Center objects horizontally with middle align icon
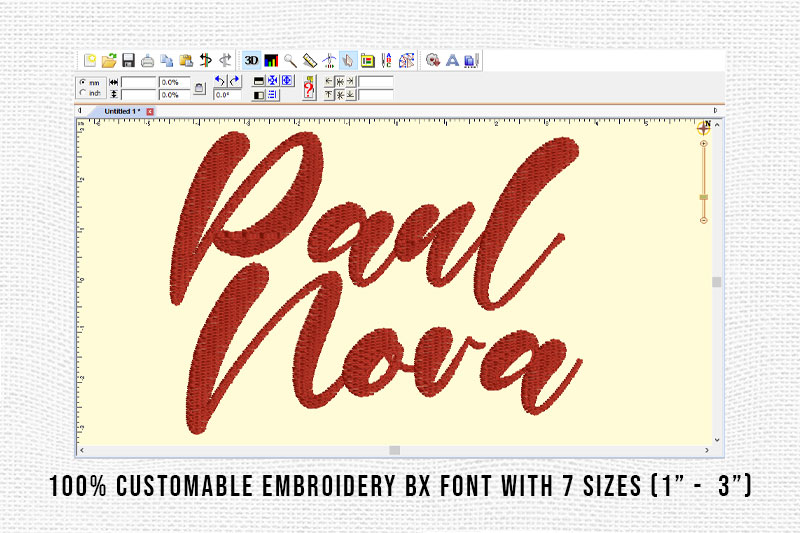Viewport: 800px width, 533px height. 340,82
